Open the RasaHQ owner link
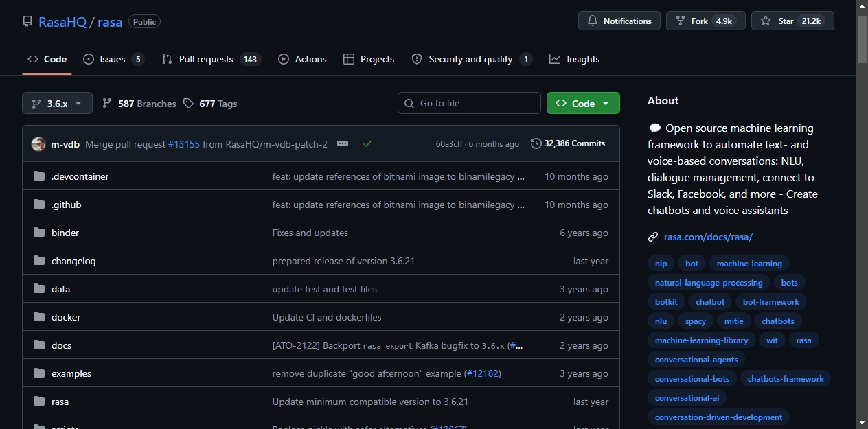 pos(62,21)
